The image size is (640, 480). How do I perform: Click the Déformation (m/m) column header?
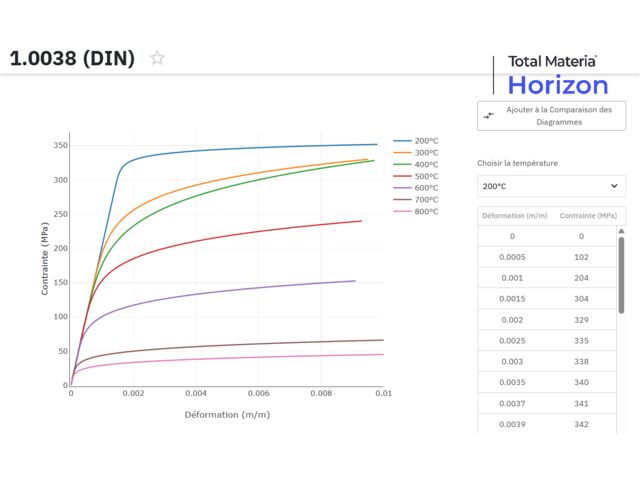point(514,216)
